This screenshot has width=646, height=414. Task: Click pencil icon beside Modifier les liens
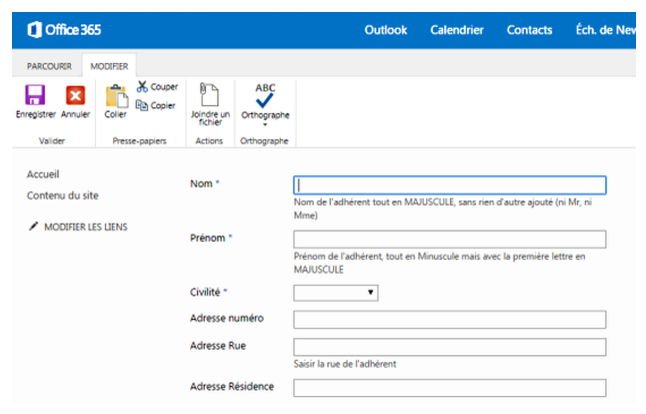tap(33, 226)
